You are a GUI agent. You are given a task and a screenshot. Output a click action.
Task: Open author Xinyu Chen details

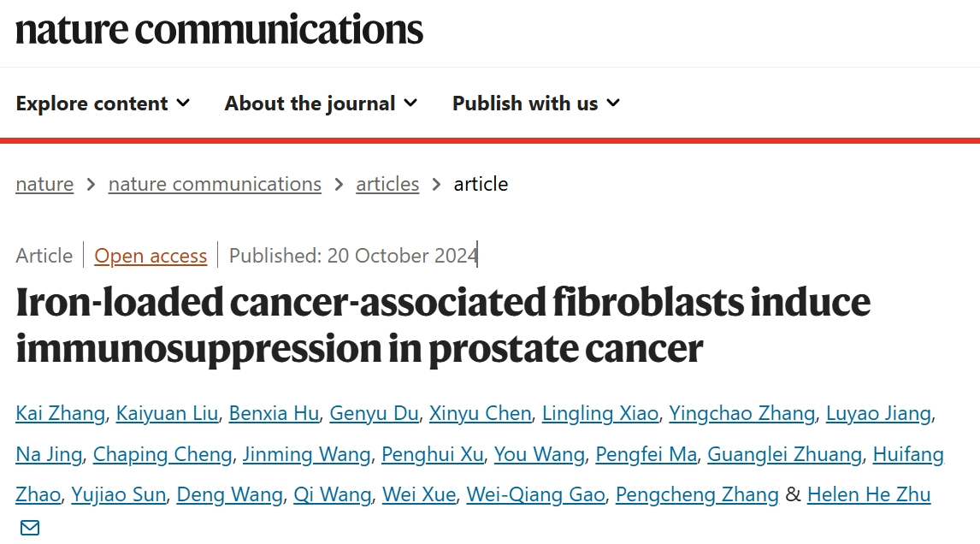(480, 413)
